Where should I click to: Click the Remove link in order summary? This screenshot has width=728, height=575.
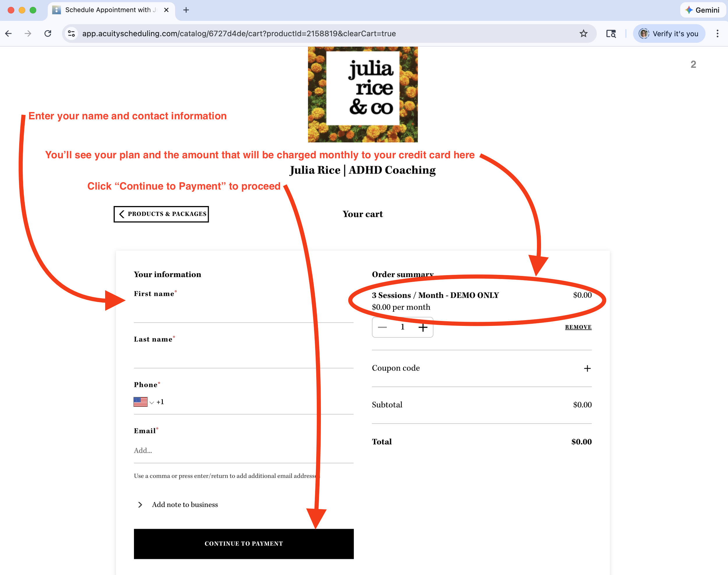(578, 327)
